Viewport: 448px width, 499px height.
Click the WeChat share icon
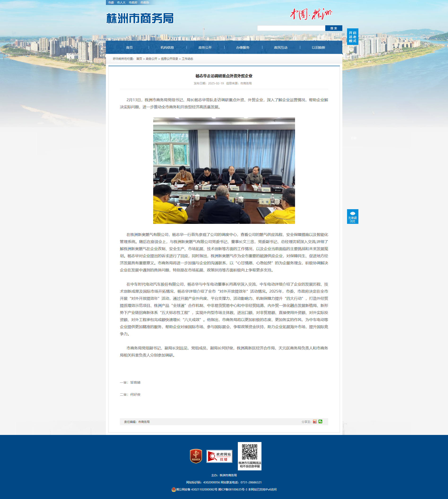pos(320,421)
